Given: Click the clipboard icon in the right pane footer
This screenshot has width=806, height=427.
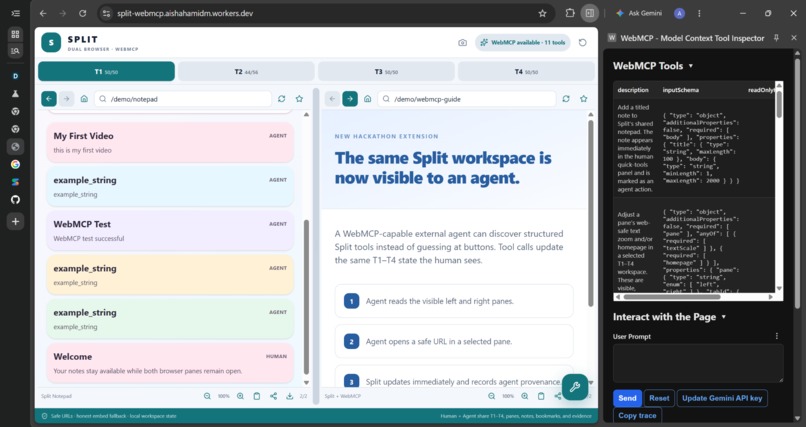Looking at the screenshot, I should pyautogui.click(x=541, y=396).
